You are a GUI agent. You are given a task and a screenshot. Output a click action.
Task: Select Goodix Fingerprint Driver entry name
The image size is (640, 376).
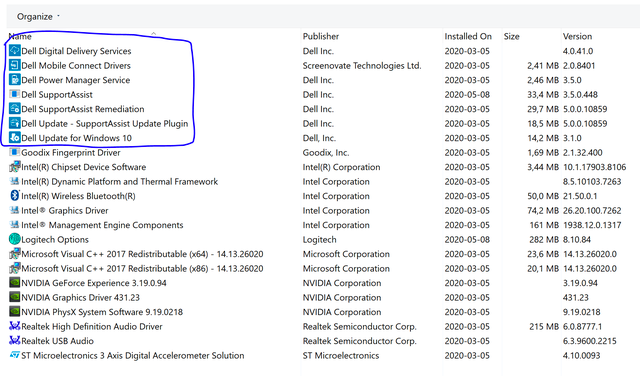[71, 153]
